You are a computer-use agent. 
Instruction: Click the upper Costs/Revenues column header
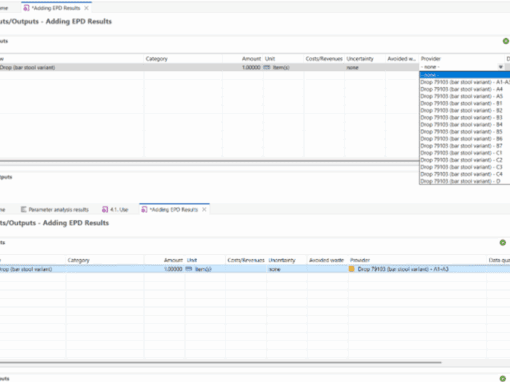(324, 59)
